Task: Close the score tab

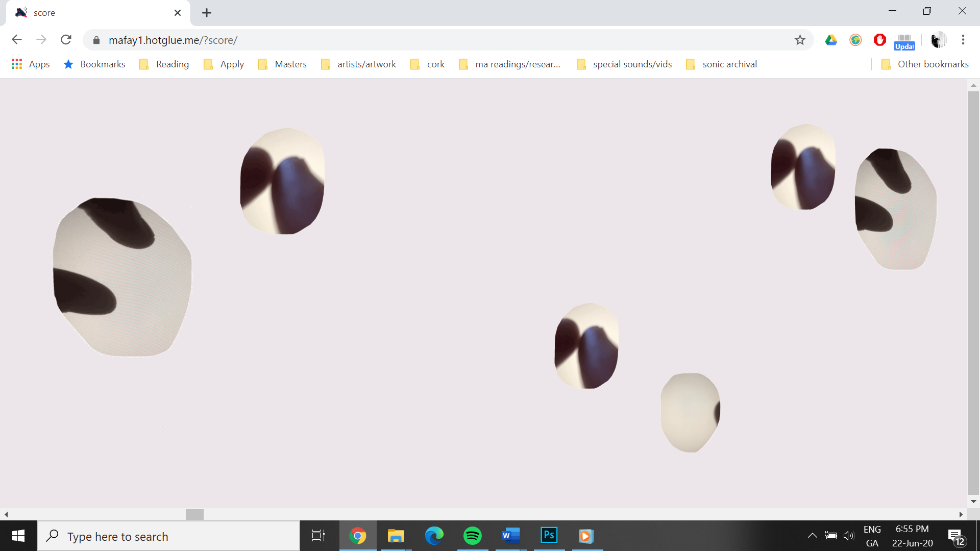Action: tap(178, 13)
